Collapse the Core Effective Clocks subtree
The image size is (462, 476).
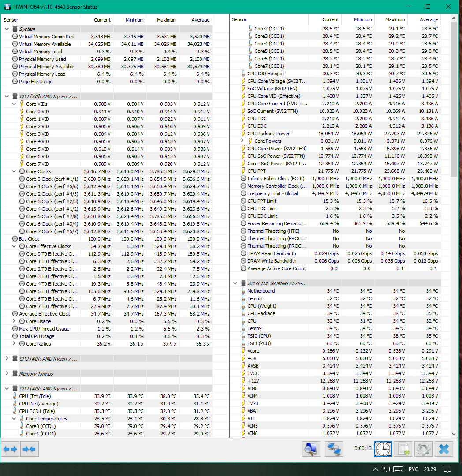pos(14,246)
